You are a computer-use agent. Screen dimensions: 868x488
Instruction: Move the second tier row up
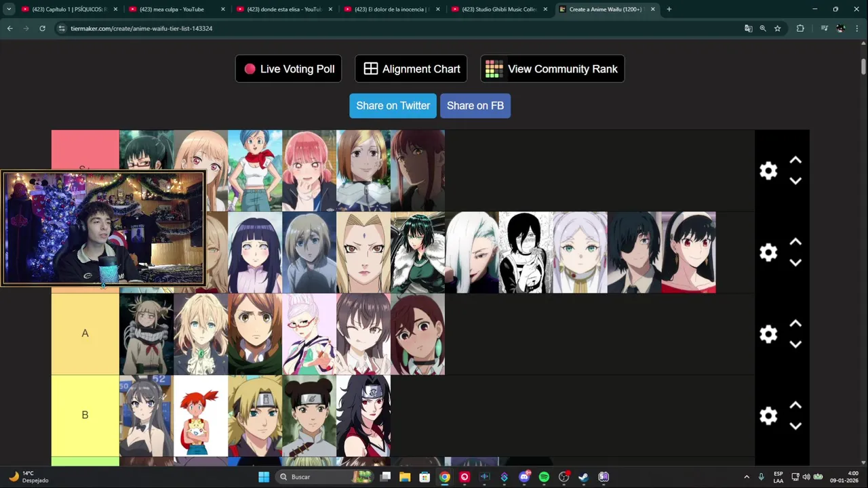[x=795, y=242]
